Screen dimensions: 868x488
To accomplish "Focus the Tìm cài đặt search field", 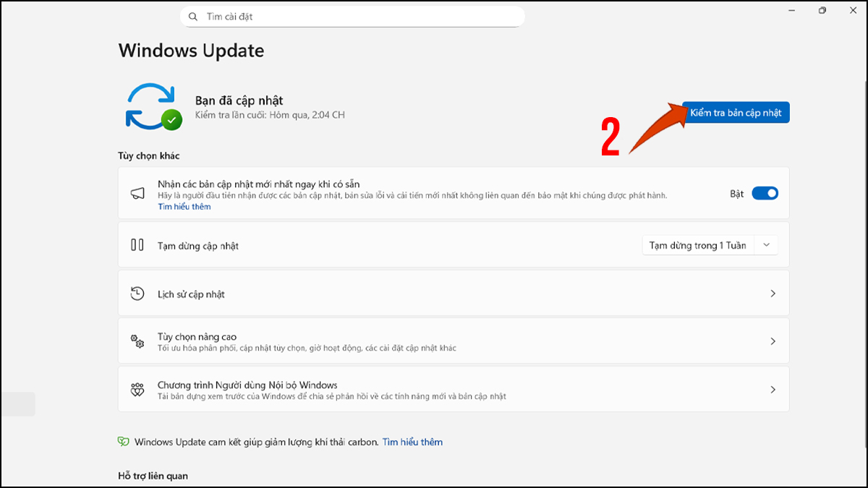I will 352,17.
